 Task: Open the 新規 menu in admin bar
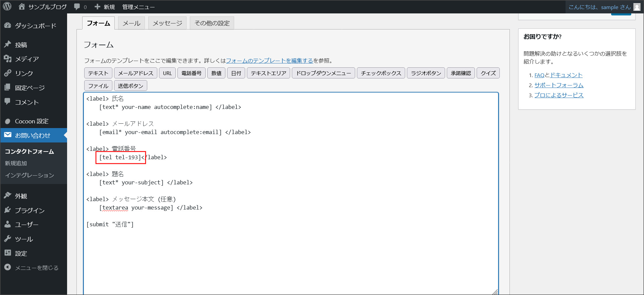click(105, 7)
